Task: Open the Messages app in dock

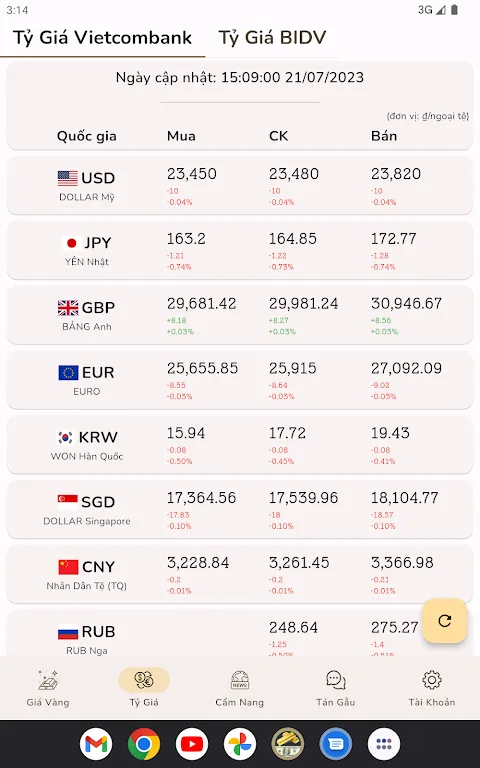Action: tap(336, 744)
